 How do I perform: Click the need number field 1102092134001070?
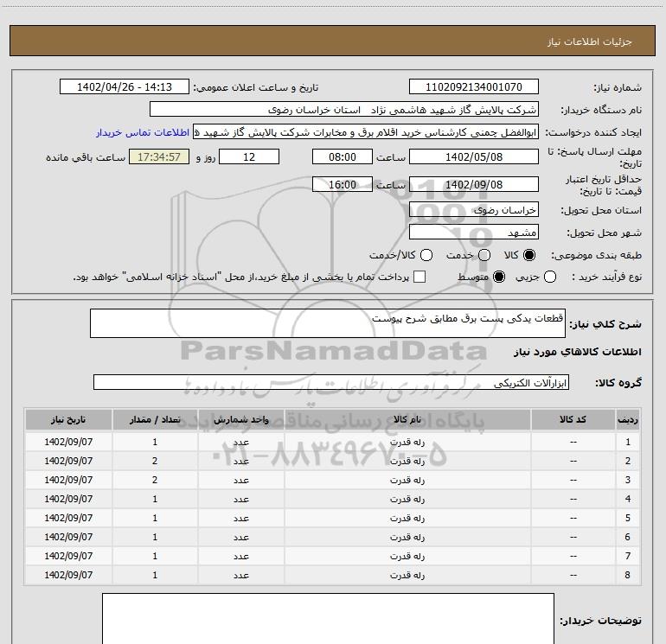(474, 86)
